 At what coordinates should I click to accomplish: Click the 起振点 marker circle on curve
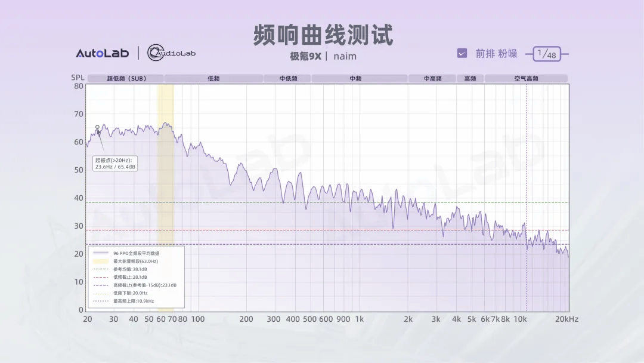[97, 127]
